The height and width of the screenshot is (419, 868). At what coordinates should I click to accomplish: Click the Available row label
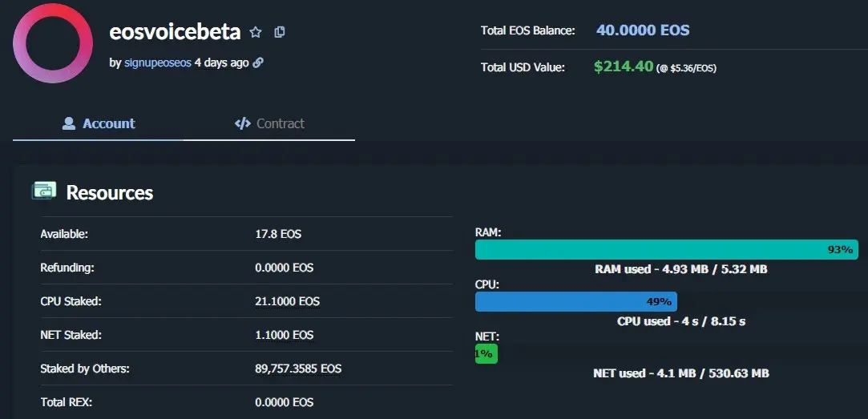(x=64, y=234)
